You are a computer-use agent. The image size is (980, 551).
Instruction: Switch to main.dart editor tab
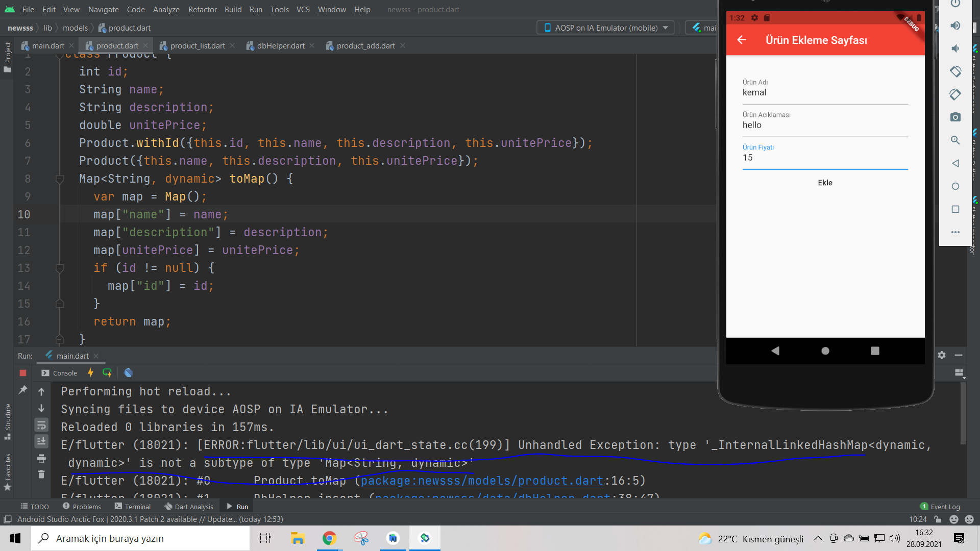[x=48, y=45]
